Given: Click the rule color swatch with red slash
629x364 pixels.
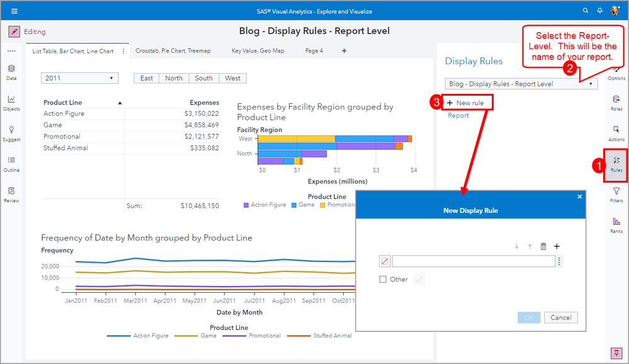Looking at the screenshot, I should (385, 261).
